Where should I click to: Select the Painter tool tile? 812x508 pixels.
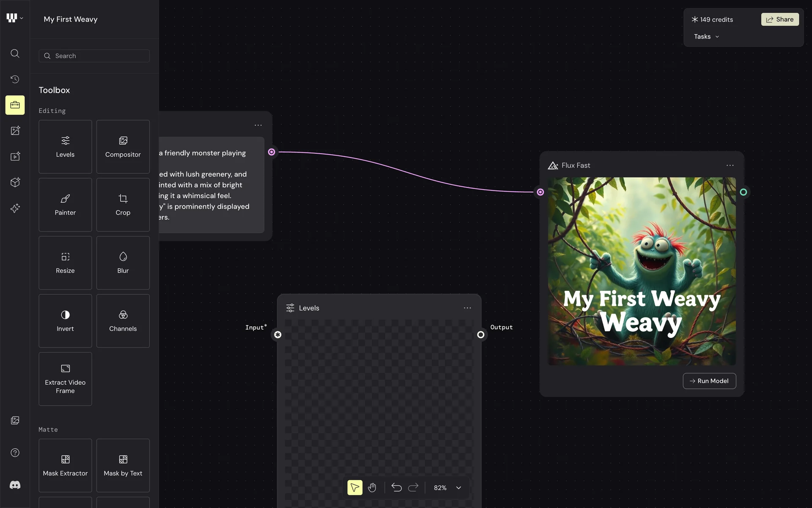[x=65, y=205]
